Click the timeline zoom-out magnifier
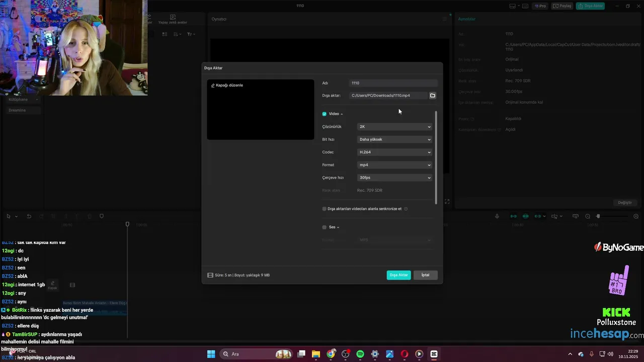The width and height of the screenshot is (644, 362). tap(588, 216)
